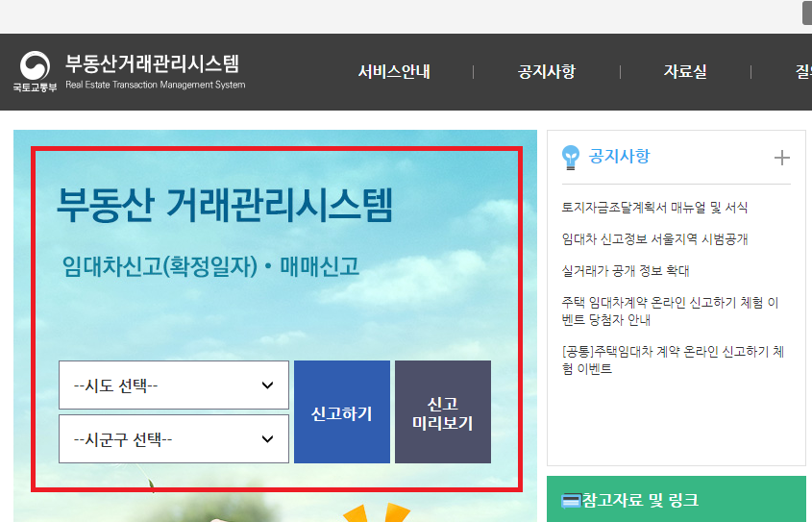The height and width of the screenshot is (522, 812).
Task: Open notice 주택 임대차계약 온라인 신고하기 체험 이벤트 당첨자 안내
Action: point(670,311)
